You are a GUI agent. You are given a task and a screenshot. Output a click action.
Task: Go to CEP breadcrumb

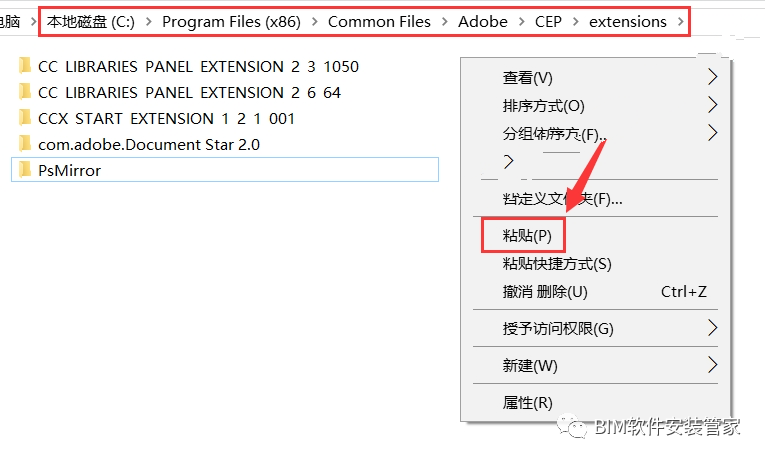click(548, 21)
